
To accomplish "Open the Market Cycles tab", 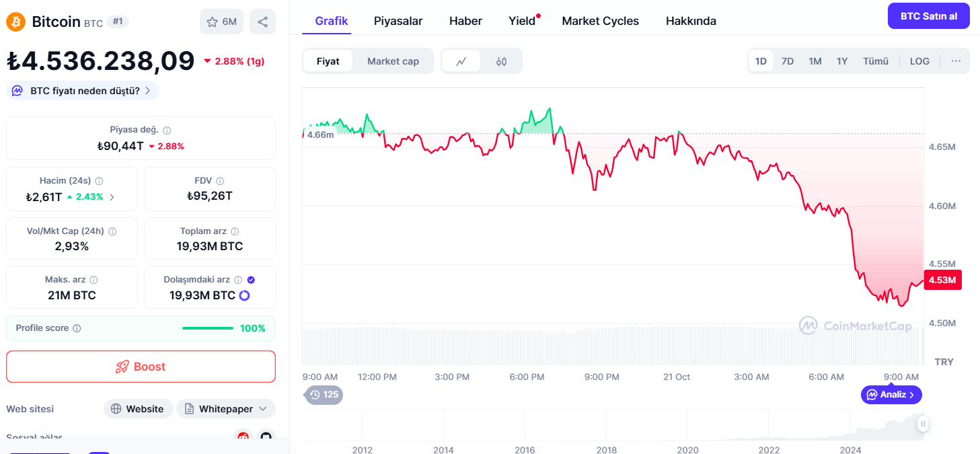I will [601, 21].
